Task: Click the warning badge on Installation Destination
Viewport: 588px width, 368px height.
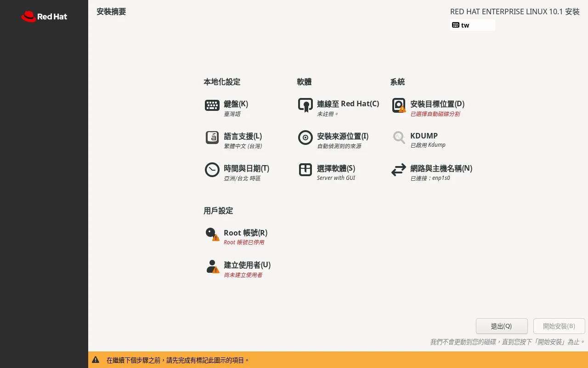Action: pos(403,110)
